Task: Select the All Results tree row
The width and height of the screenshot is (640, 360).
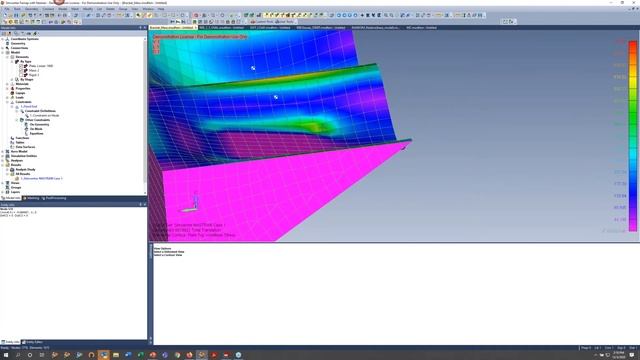Action: click(22, 173)
